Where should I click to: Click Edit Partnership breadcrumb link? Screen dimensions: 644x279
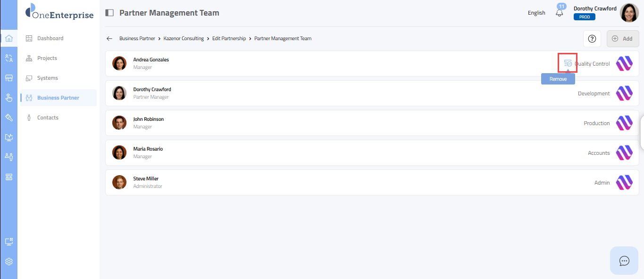tap(229, 39)
